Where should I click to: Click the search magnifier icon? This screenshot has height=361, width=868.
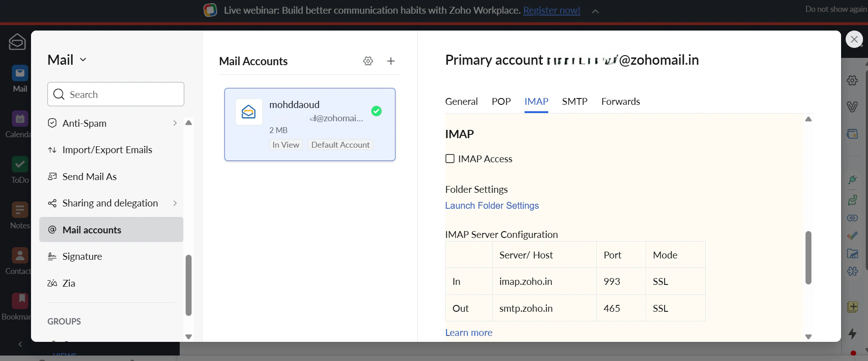59,94
